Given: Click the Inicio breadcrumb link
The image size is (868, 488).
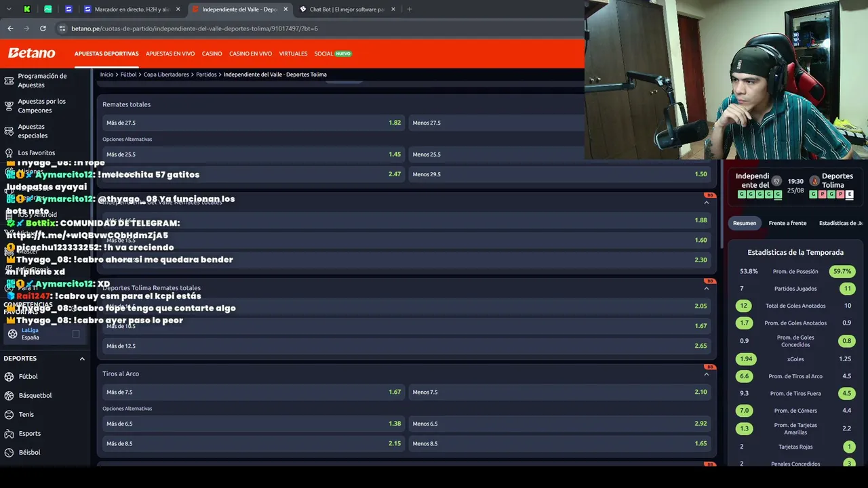Looking at the screenshot, I should (106, 75).
